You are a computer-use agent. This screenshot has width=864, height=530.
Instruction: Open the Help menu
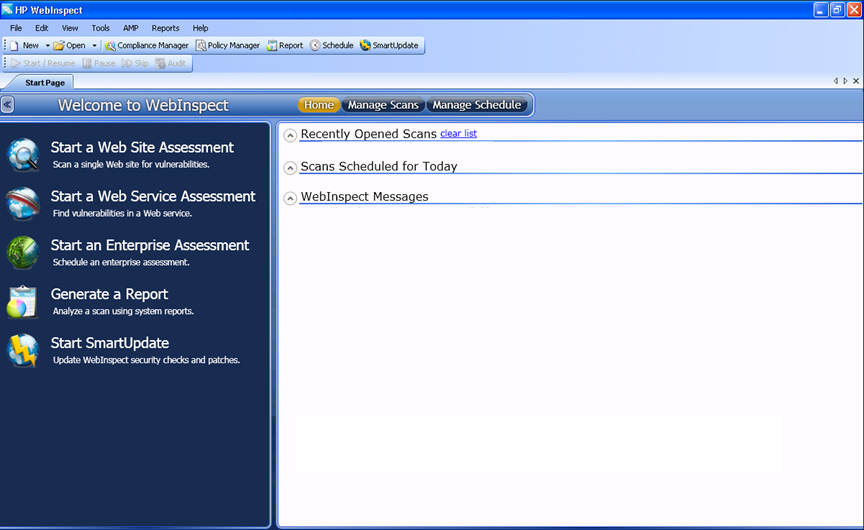coord(200,28)
